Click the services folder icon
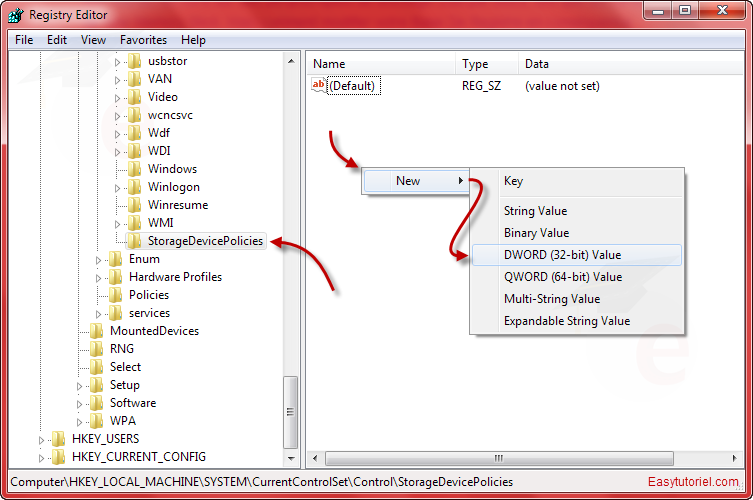The image size is (753, 500). click(116, 313)
